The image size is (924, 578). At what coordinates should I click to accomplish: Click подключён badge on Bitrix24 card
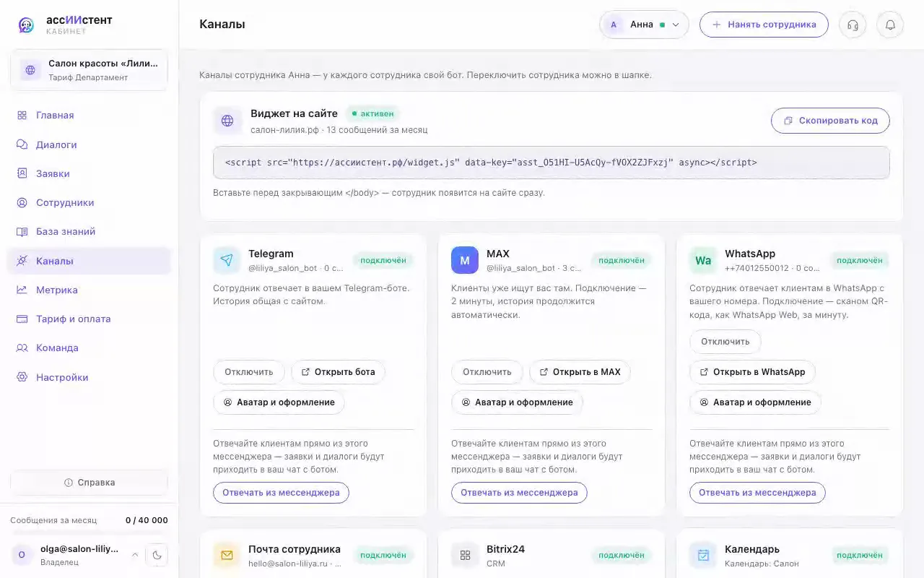[x=621, y=555]
